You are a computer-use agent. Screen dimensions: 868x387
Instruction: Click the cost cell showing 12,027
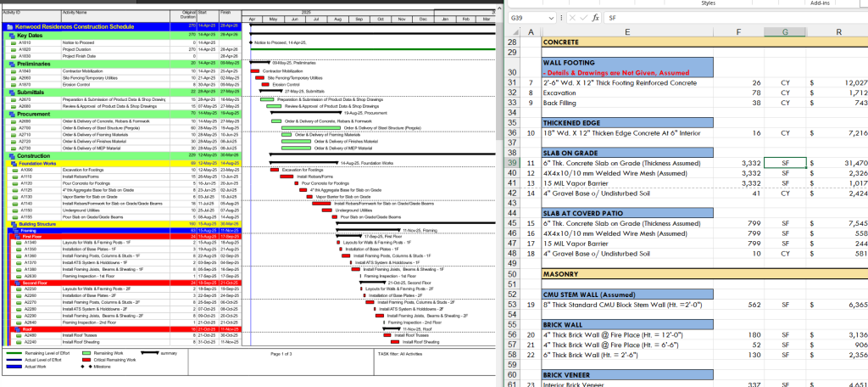[838, 83]
